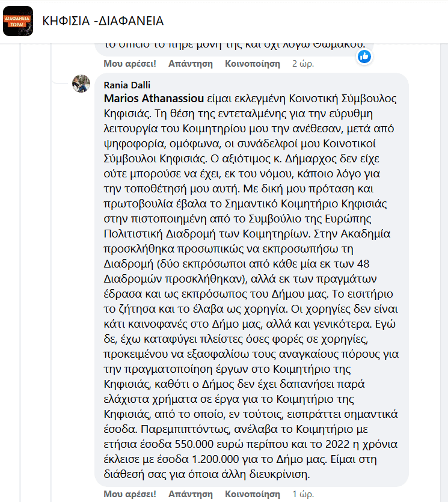Open the 2 ώρ. timestamp link
This screenshot has height=502, width=448.
pos(303,64)
